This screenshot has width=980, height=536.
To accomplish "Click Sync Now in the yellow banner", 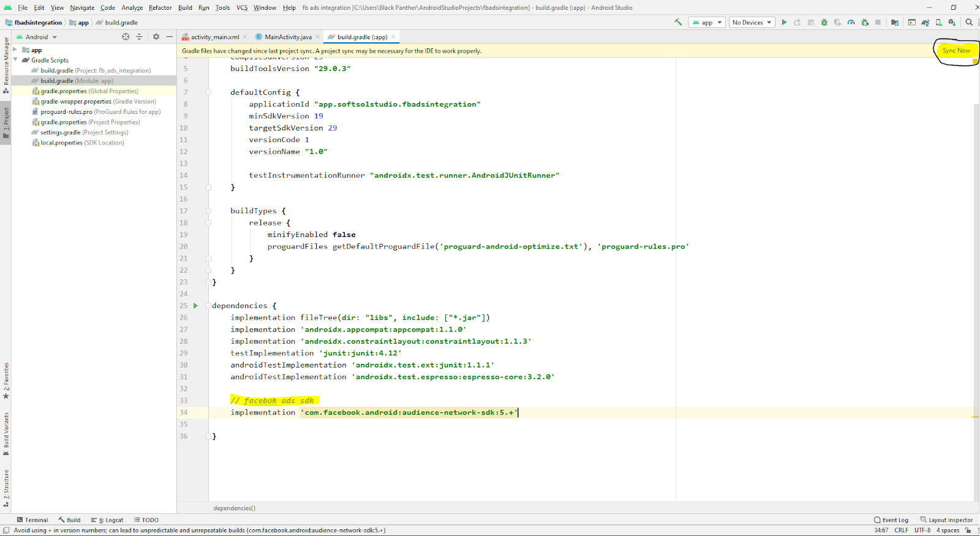I will coord(956,50).
